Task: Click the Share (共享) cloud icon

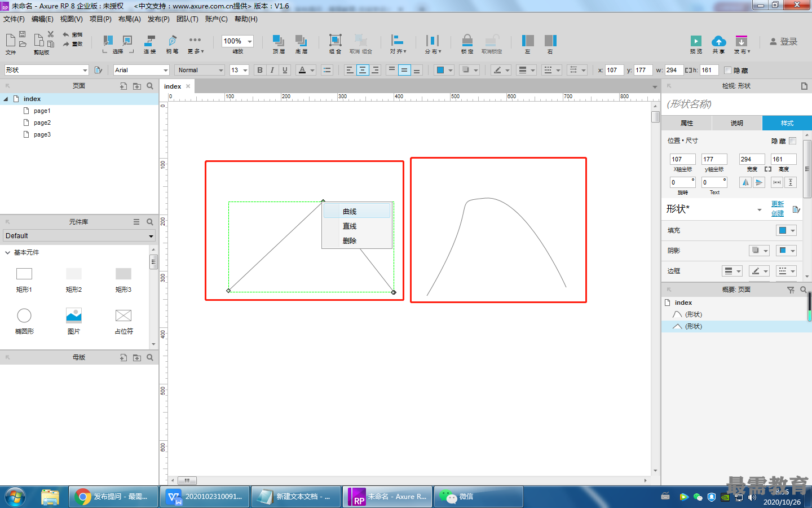Action: (718, 41)
